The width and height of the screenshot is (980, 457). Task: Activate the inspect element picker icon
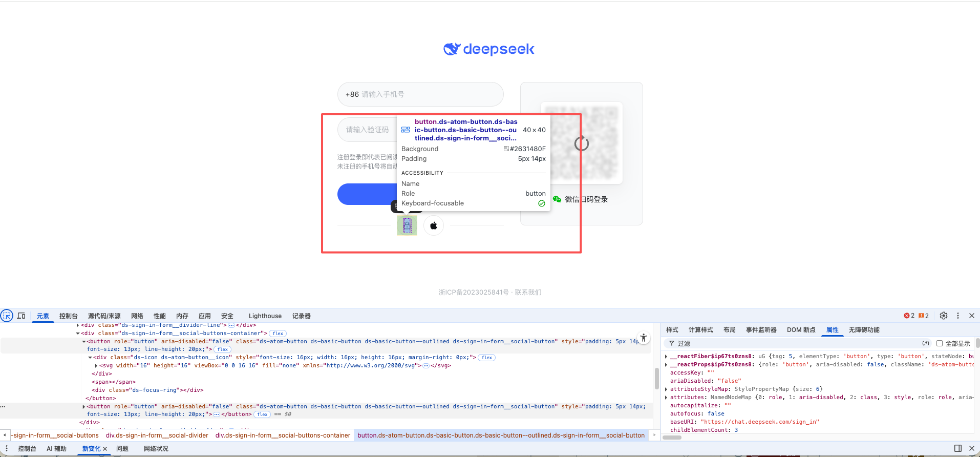pyautogui.click(x=7, y=316)
